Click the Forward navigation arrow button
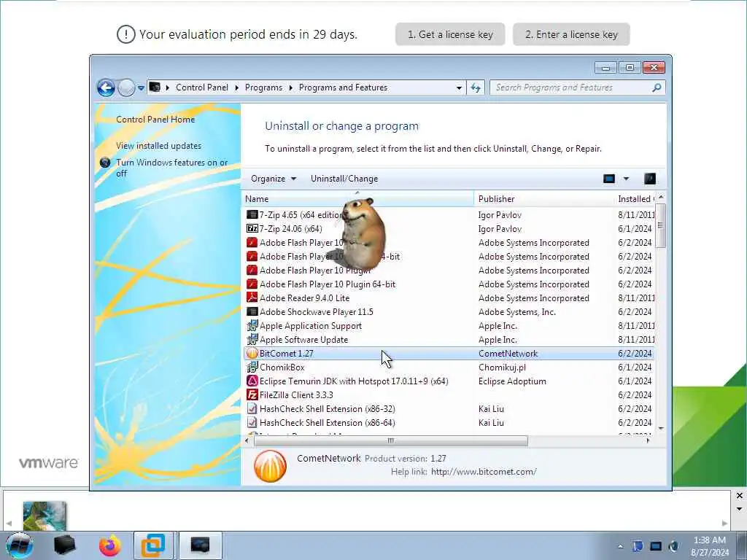This screenshot has width=747, height=560. pyautogui.click(x=125, y=87)
